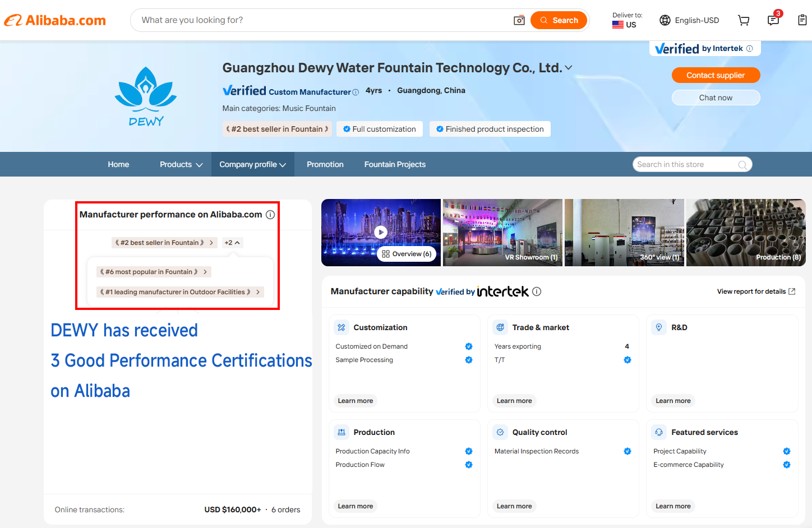
Task: Click Learn more under Production
Action: 356,506
